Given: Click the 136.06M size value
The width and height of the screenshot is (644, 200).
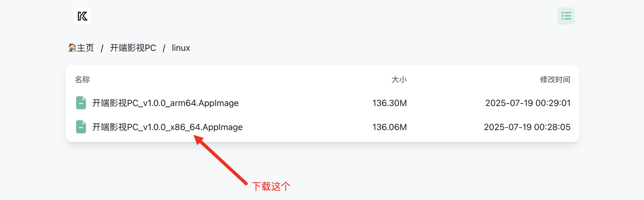Looking at the screenshot, I should point(389,127).
